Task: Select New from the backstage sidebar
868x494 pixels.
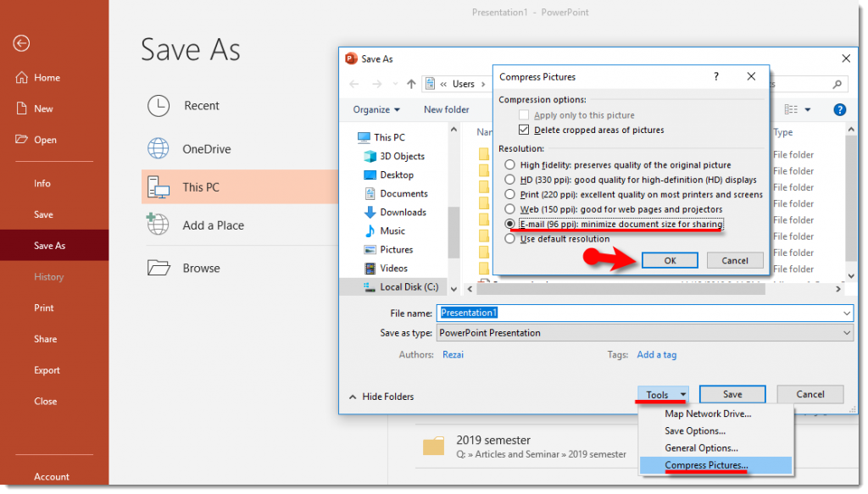Action: tap(38, 108)
